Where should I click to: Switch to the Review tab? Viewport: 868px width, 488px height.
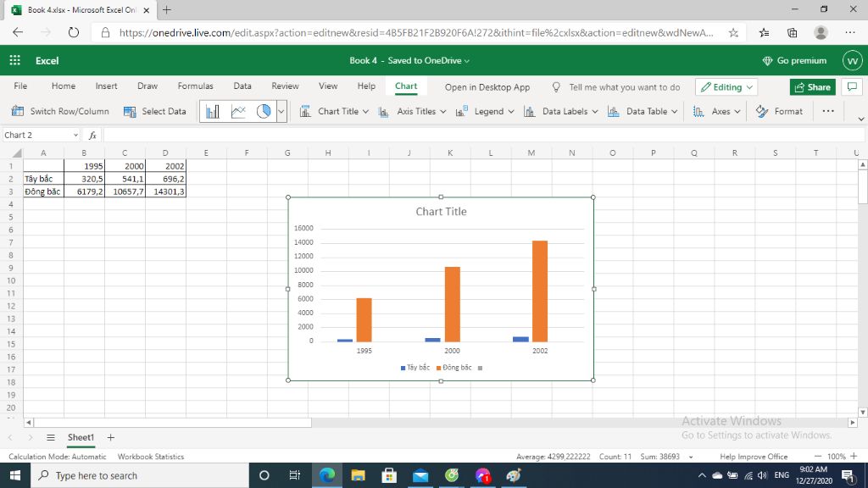pyautogui.click(x=285, y=86)
